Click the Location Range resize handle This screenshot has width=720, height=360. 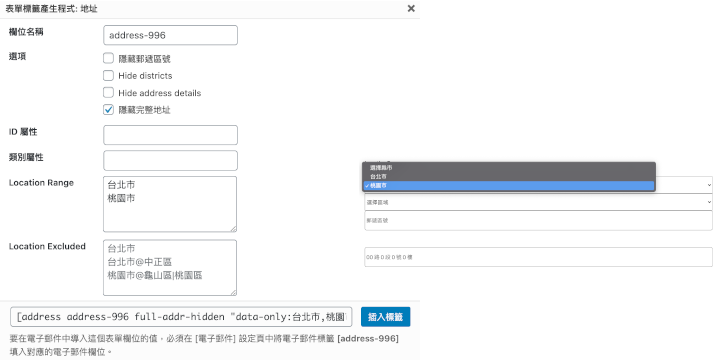click(233, 229)
